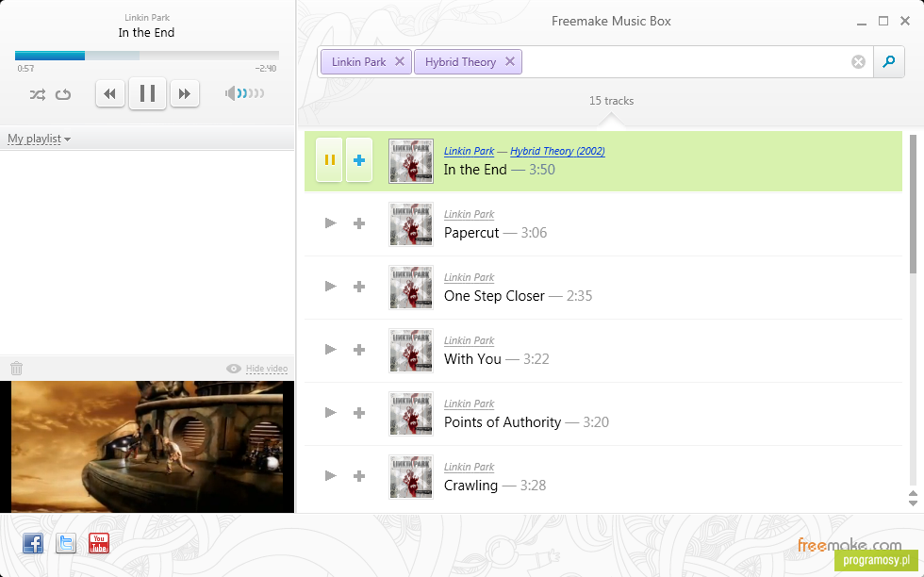The height and width of the screenshot is (577, 924).
Task: Open Linkin Park link above With You
Action: coord(470,340)
